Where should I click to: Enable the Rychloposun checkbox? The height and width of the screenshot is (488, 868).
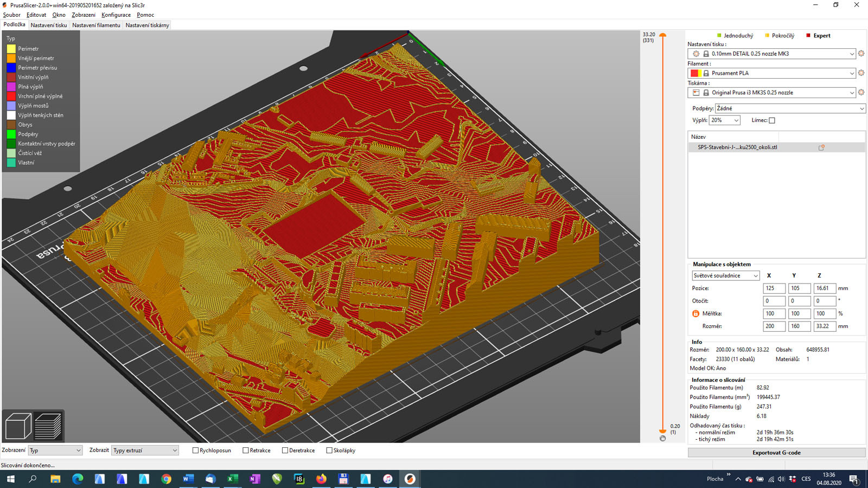[x=195, y=451]
